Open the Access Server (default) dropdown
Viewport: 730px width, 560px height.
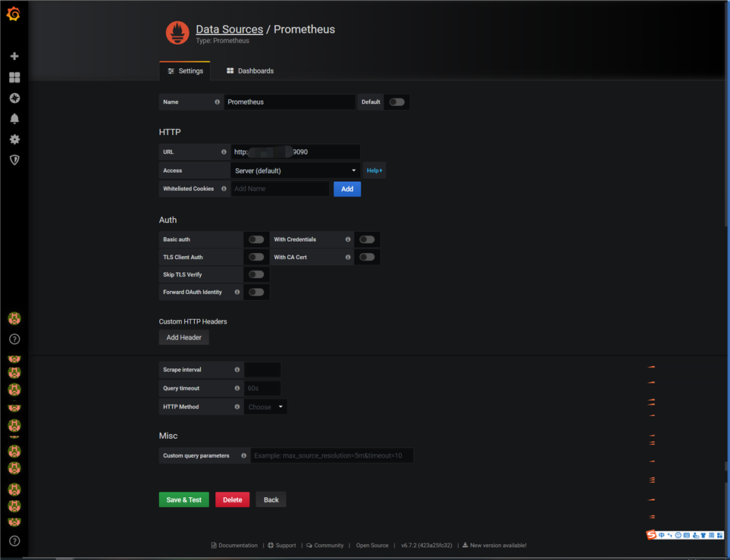[296, 171]
